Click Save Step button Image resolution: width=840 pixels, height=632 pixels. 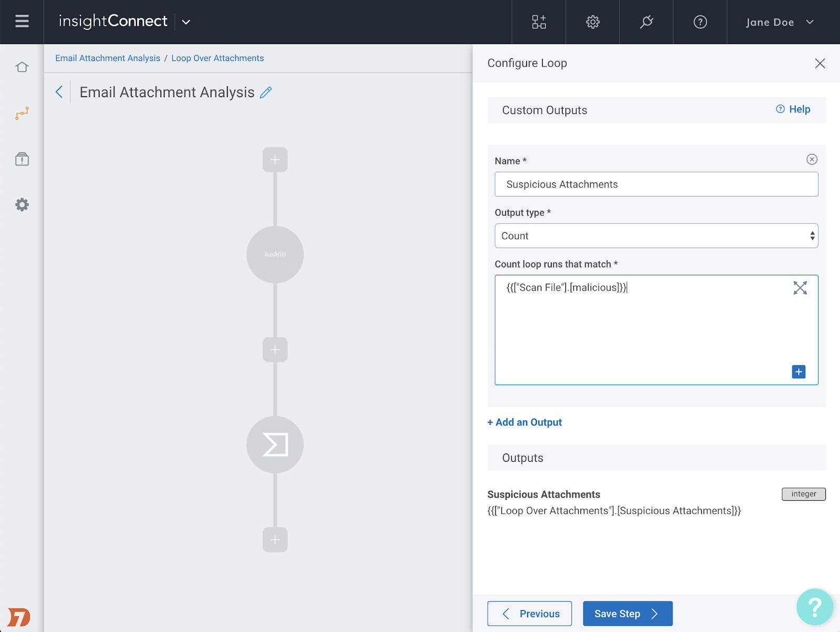[627, 614]
